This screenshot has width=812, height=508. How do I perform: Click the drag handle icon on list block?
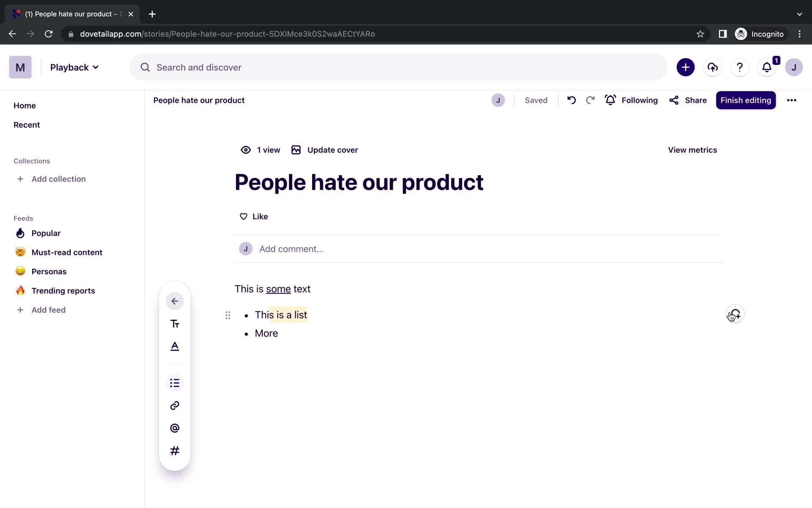coord(228,315)
